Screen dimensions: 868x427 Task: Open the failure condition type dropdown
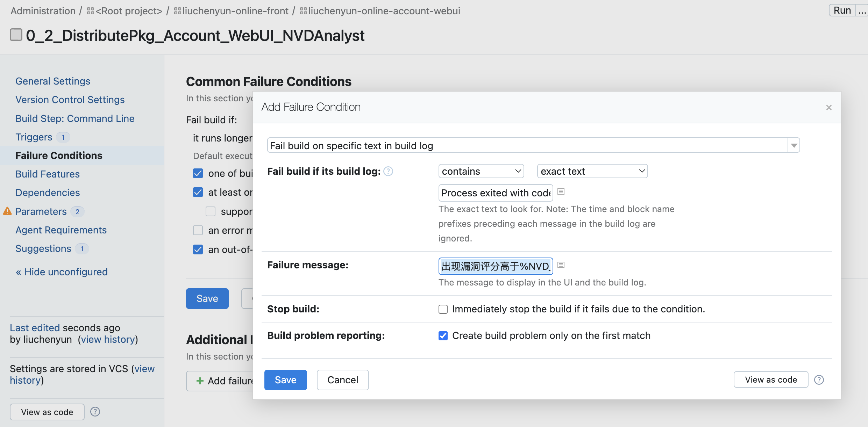tap(794, 145)
